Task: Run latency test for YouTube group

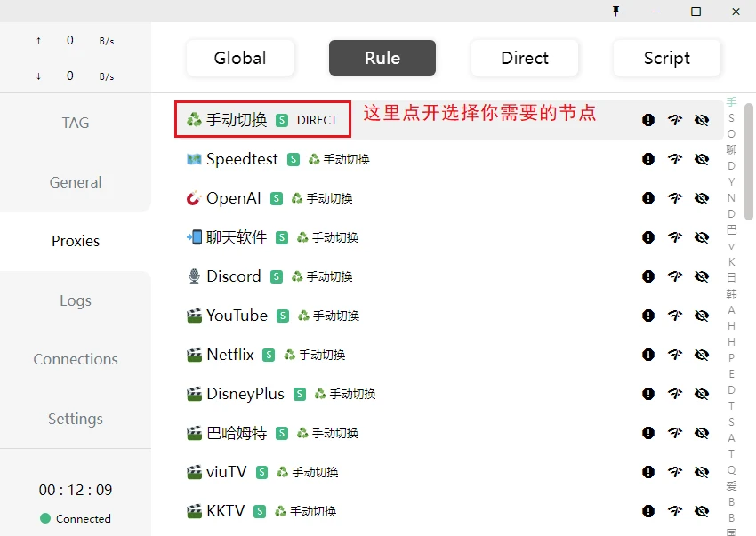Action: 675,316
